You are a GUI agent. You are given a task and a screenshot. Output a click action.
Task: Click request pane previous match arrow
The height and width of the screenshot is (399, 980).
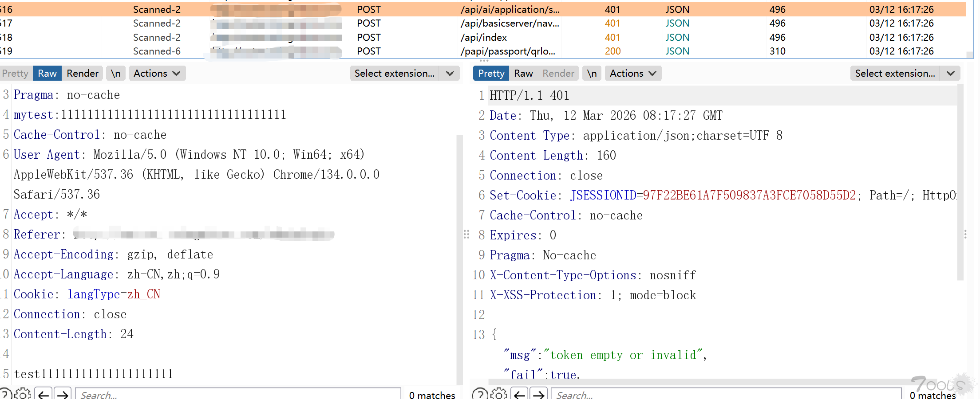coord(43,394)
